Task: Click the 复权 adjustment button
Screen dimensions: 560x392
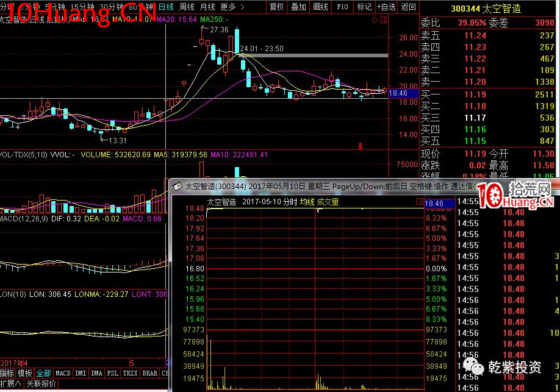Action: tap(276, 7)
